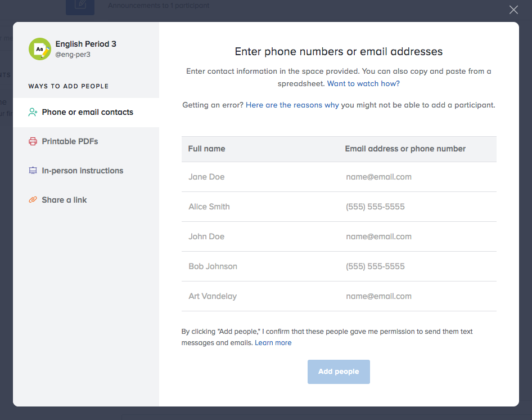This screenshot has height=420, width=532.
Task: Open the Want to watch how link
Action: [x=363, y=83]
